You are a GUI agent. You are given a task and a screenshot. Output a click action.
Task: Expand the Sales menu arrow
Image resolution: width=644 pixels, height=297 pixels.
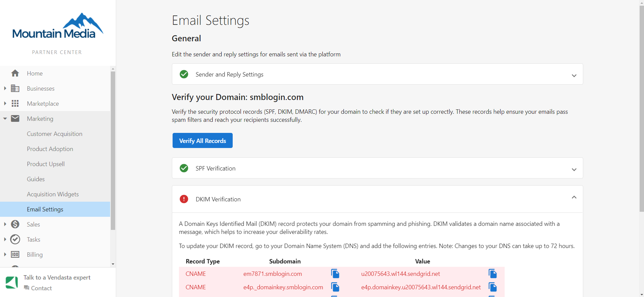point(5,224)
